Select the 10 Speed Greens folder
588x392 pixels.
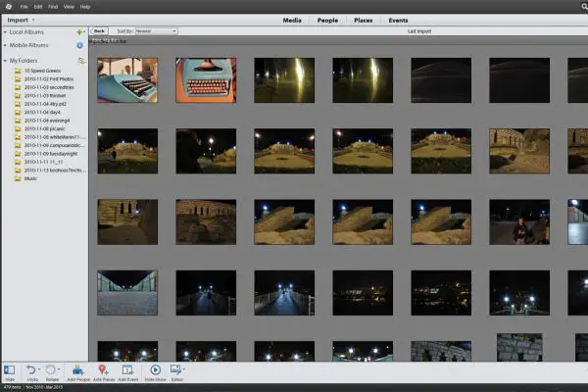(x=42, y=71)
